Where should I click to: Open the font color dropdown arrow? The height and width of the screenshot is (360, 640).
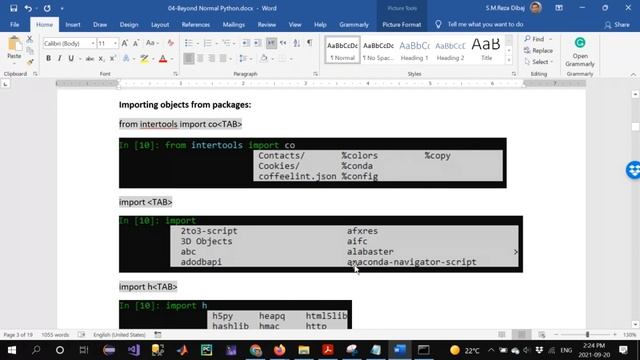172,59
